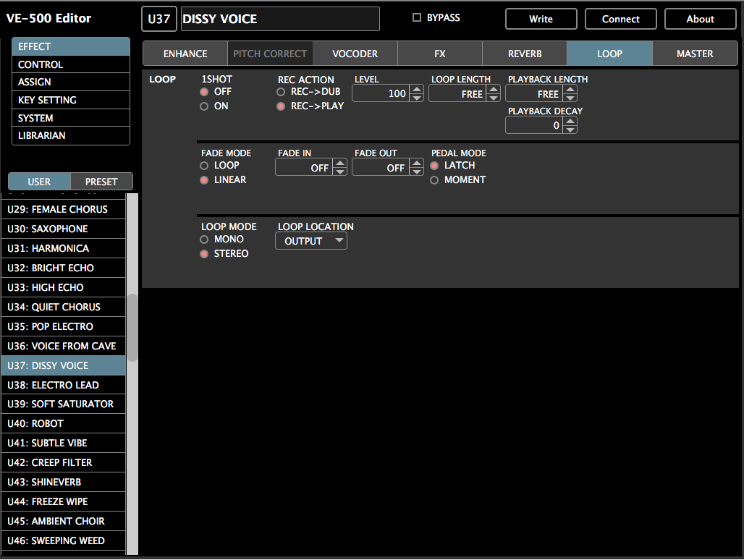This screenshot has width=744, height=560.
Task: Click the LOOP LENGTH value field
Action: [x=458, y=93]
